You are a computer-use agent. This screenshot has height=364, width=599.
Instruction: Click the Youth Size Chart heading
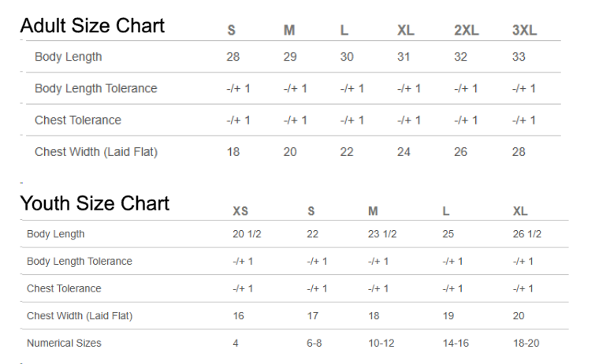click(x=95, y=203)
